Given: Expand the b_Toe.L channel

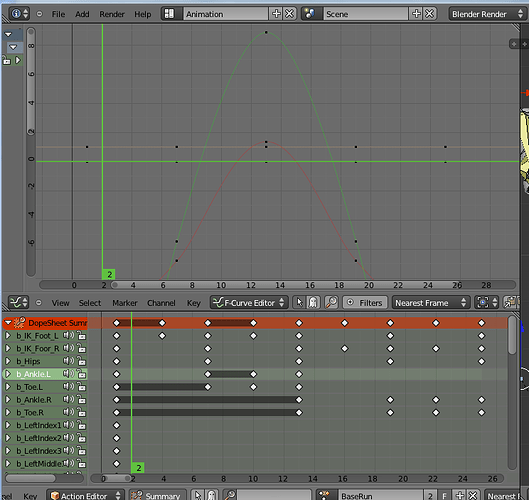Looking at the screenshot, I should [x=8, y=387].
